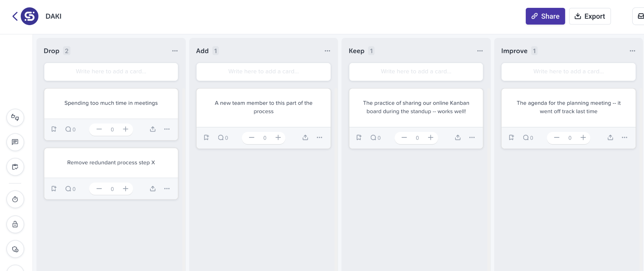
Task: Expand the Keep column's three-dot menu
Action: click(x=480, y=51)
